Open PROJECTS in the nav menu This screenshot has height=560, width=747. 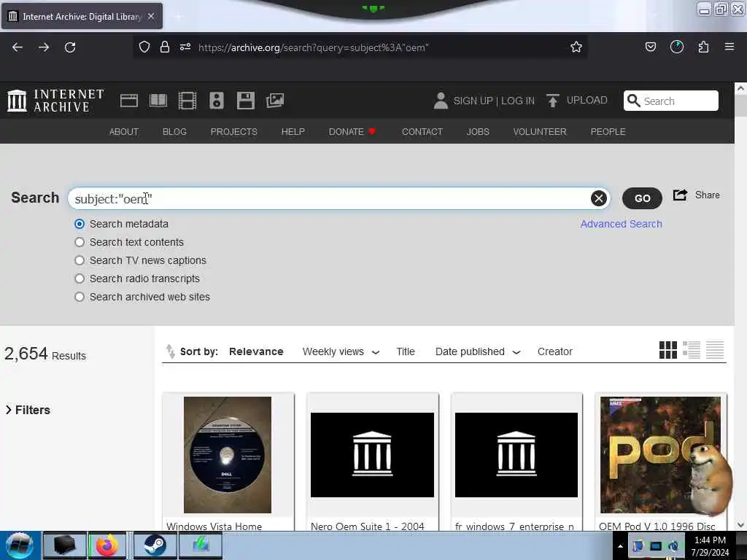tap(234, 131)
